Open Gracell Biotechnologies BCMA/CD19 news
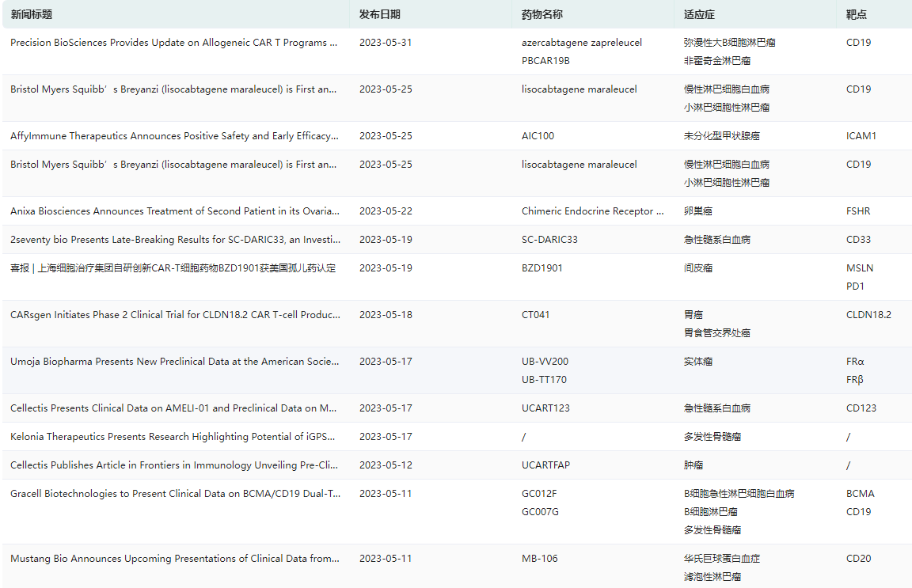 click(x=176, y=494)
